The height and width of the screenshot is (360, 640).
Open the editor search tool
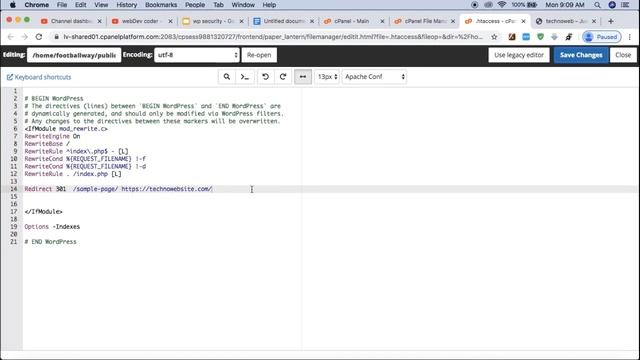(x=227, y=77)
